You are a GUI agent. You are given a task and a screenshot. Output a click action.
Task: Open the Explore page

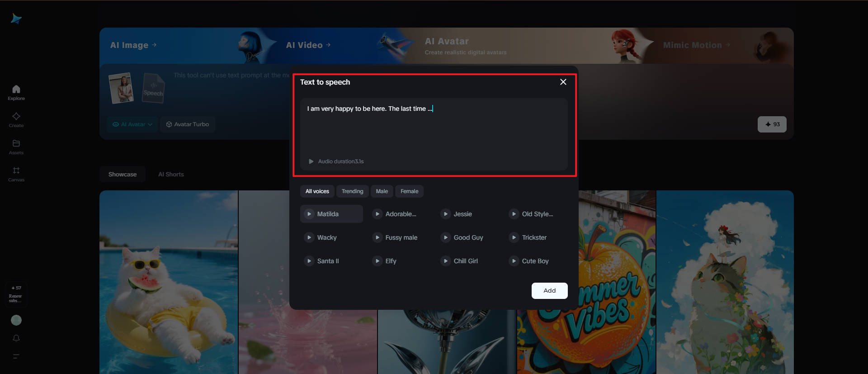16,93
